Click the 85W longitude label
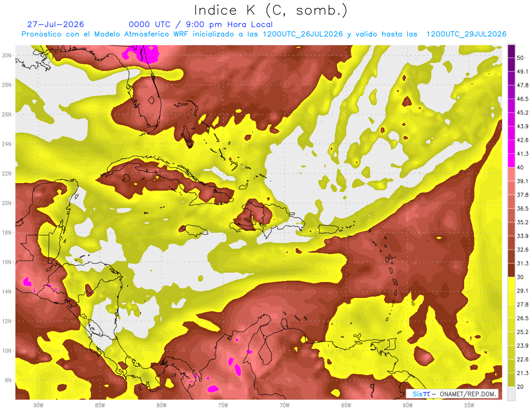Image resolution: width=532 pixels, height=411 pixels. tap(100, 405)
